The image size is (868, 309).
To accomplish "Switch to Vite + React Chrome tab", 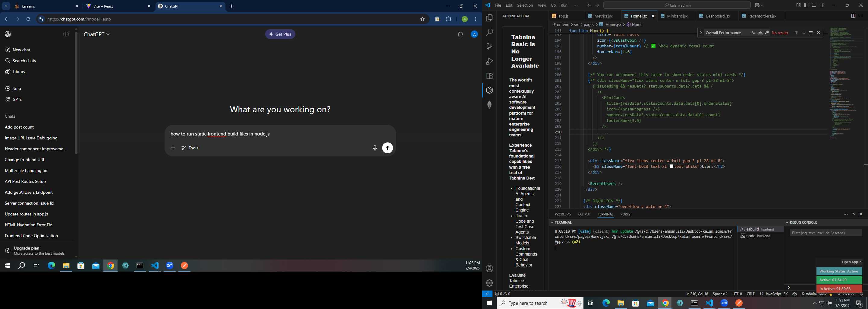I will tap(118, 6).
